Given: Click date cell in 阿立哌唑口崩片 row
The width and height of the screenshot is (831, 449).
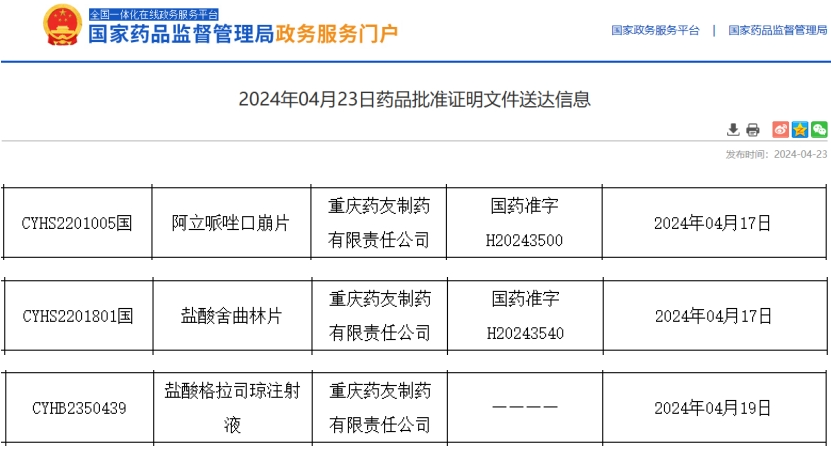Looking at the screenshot, I should click(x=714, y=223).
